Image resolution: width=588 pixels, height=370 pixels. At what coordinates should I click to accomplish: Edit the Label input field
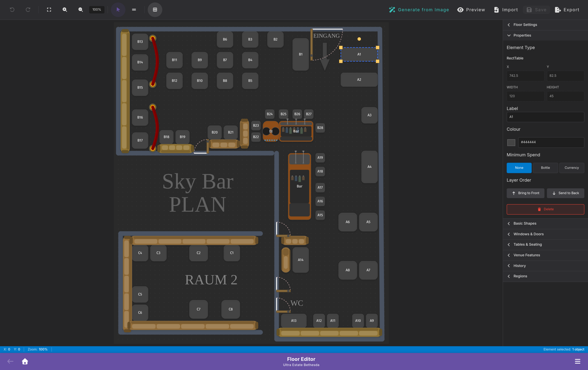pos(545,117)
